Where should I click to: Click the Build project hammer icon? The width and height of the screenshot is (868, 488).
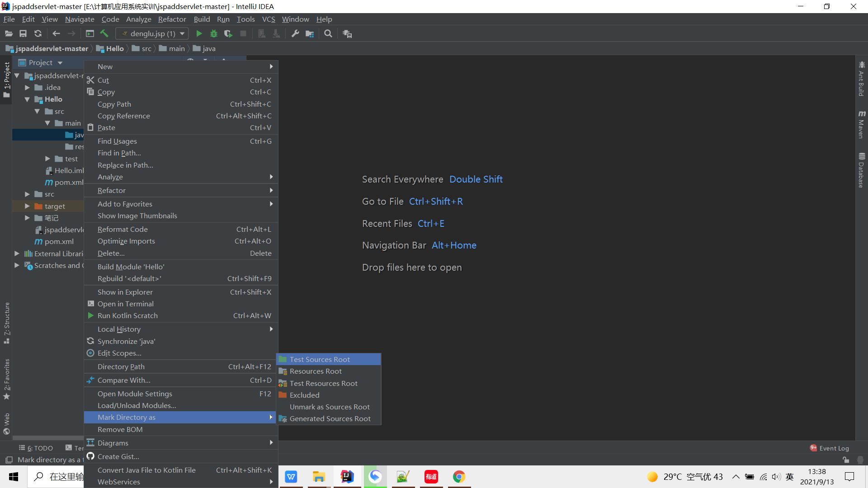[104, 33]
